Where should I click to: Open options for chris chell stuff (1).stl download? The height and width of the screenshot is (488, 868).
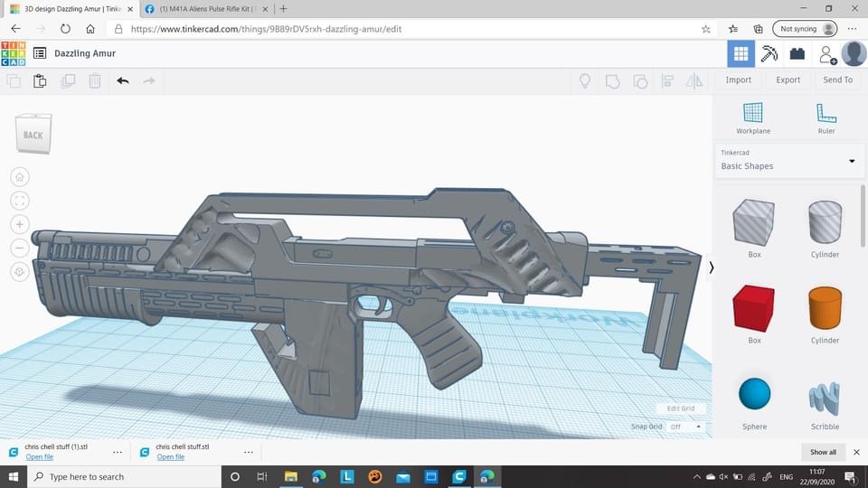pyautogui.click(x=118, y=452)
